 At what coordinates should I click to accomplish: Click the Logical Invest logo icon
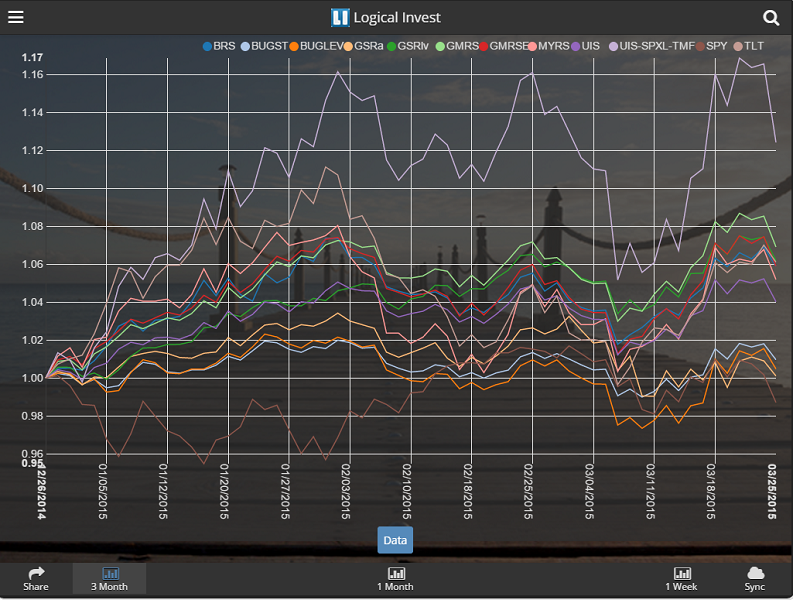340,17
